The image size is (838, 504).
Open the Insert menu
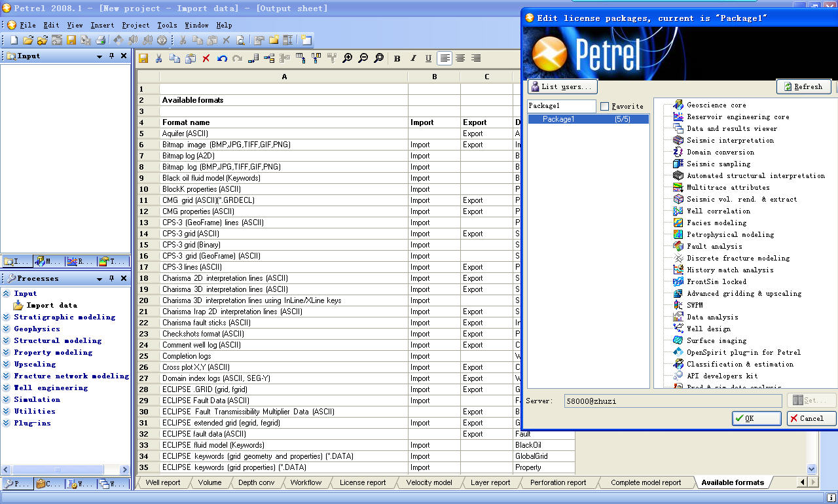102,25
